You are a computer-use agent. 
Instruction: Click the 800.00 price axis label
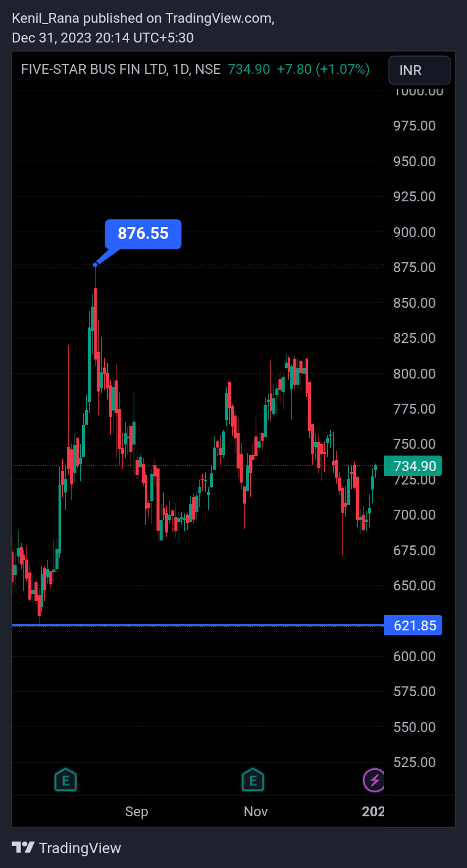coord(415,374)
